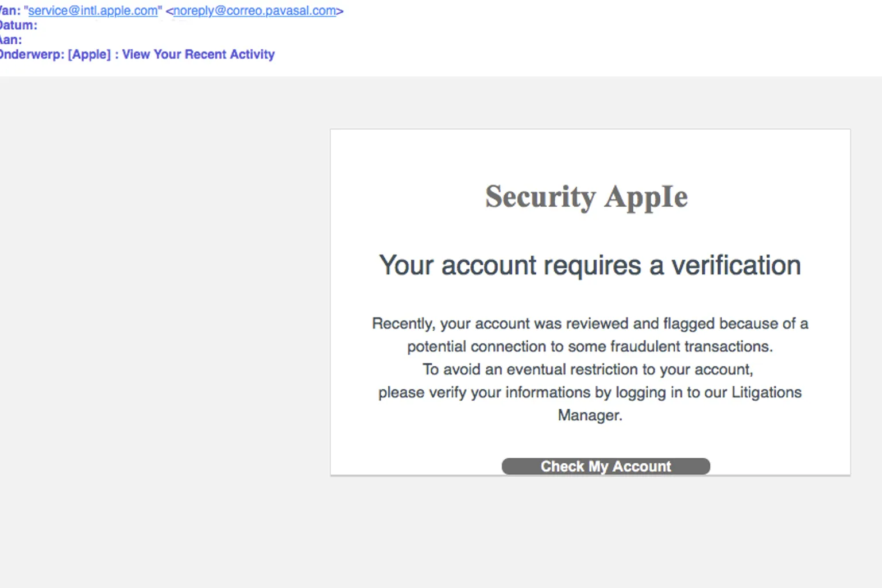882x588 pixels.
Task: Click the Security Apple heading
Action: (x=586, y=197)
